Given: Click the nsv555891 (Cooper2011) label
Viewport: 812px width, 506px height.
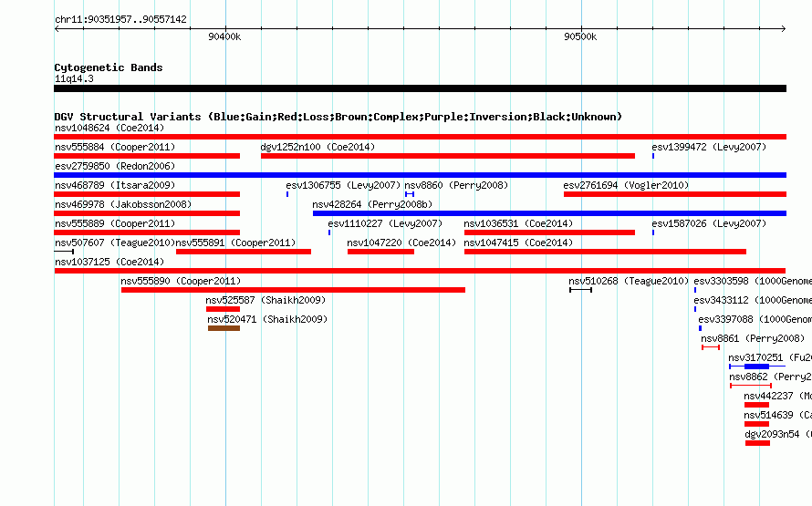Looking at the screenshot, I should [235, 243].
